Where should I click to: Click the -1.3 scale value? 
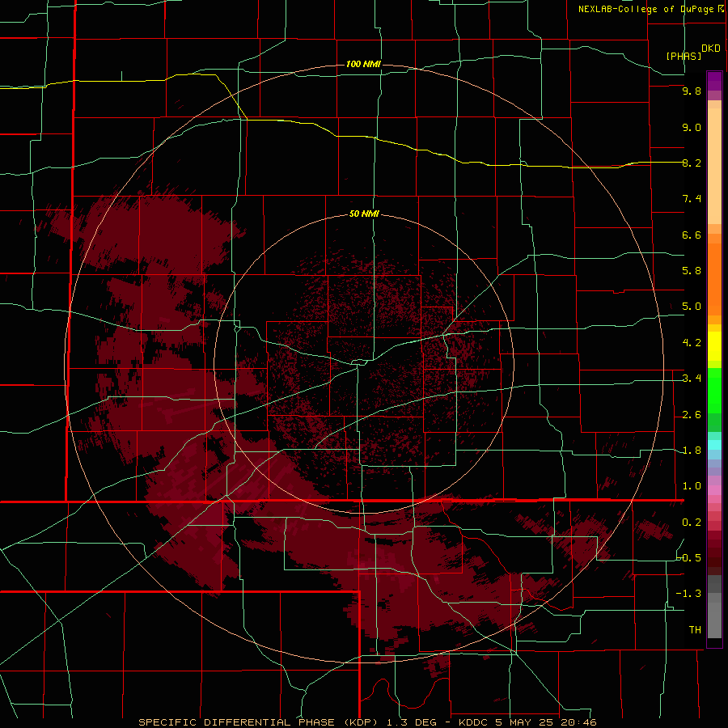[x=689, y=594]
